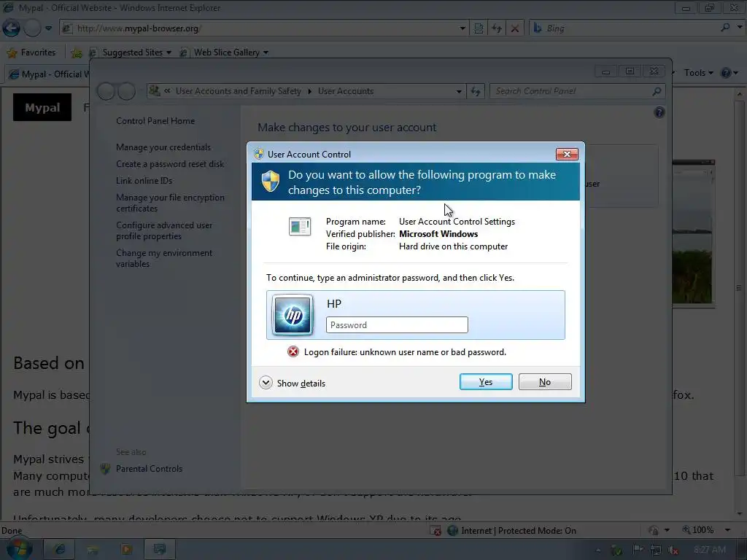
Task: Open Control Panel taskbar icon
Action: (160, 550)
